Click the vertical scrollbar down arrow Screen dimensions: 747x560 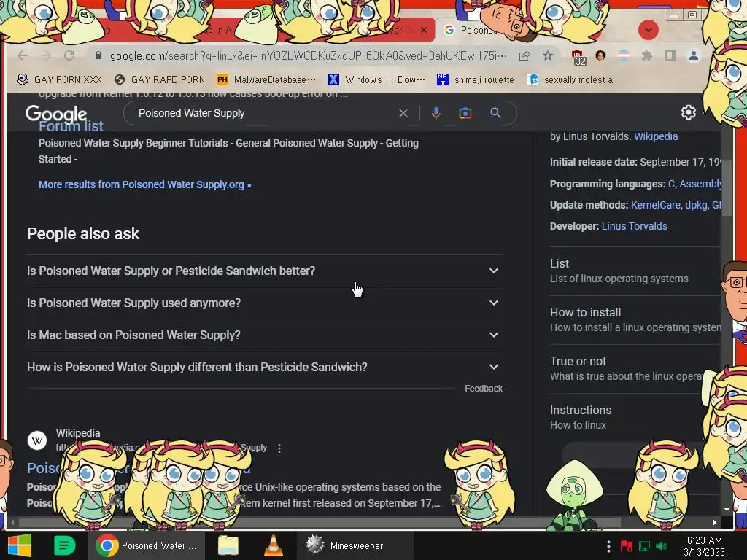coord(727,509)
